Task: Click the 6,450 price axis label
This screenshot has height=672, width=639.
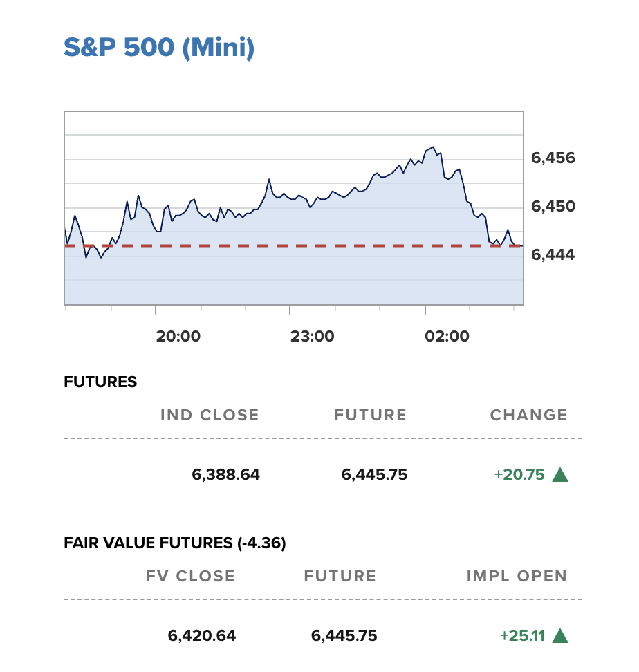Action: pyautogui.click(x=553, y=207)
